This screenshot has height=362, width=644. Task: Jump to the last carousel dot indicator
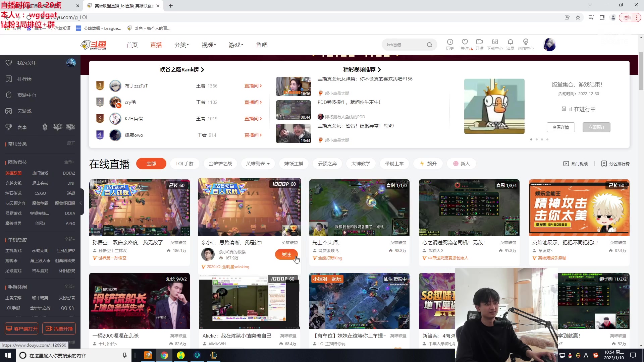pyautogui.click(x=547, y=139)
